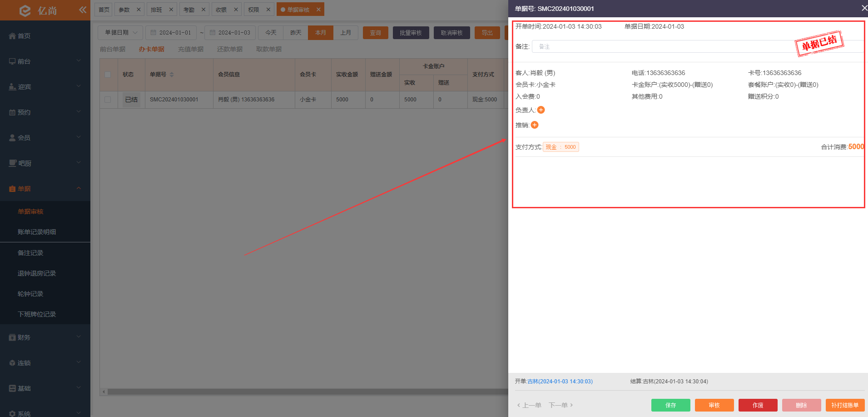Click the 删除 button
Screen dimensions: 868x417
pyautogui.click(x=802, y=405)
